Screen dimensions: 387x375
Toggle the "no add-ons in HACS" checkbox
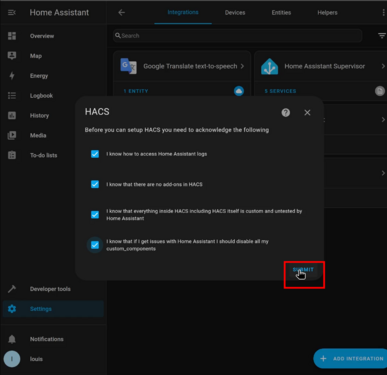[95, 184]
